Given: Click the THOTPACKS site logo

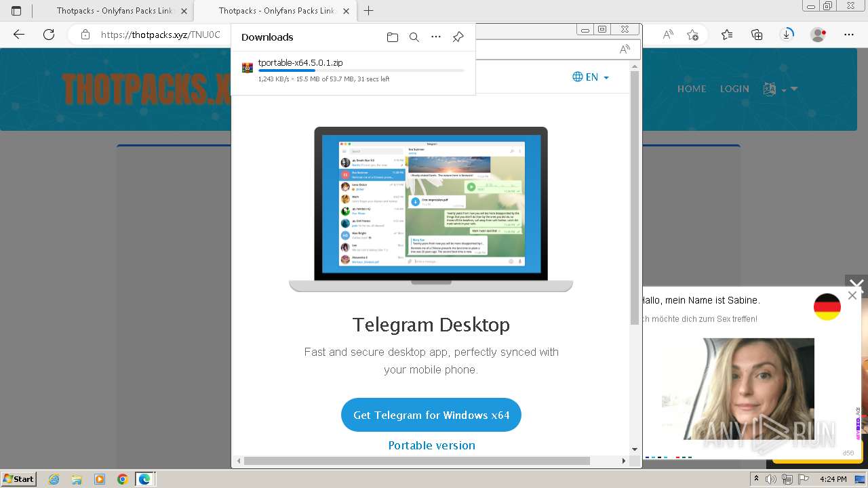Looking at the screenshot, I should [146, 89].
